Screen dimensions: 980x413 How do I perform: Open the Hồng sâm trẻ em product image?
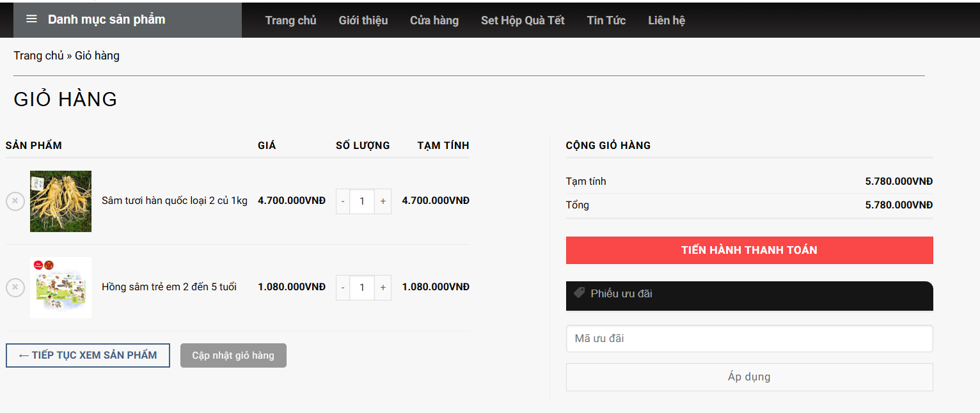pos(61,288)
